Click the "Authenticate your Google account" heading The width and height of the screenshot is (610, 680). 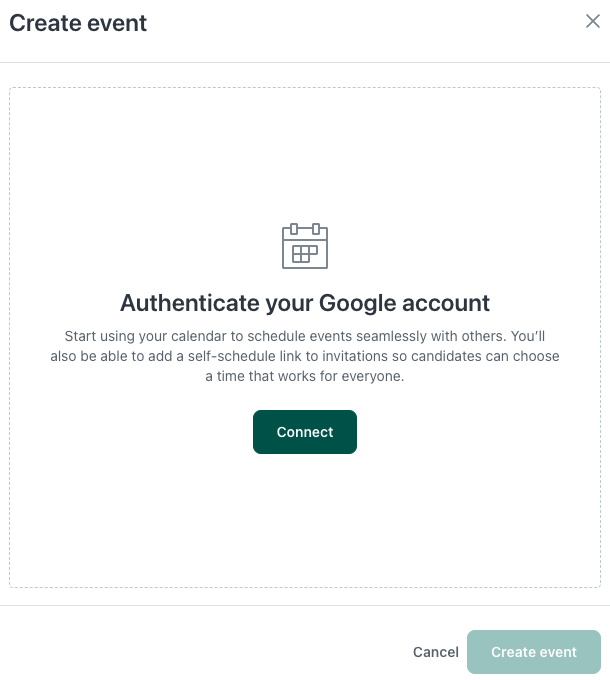click(305, 303)
